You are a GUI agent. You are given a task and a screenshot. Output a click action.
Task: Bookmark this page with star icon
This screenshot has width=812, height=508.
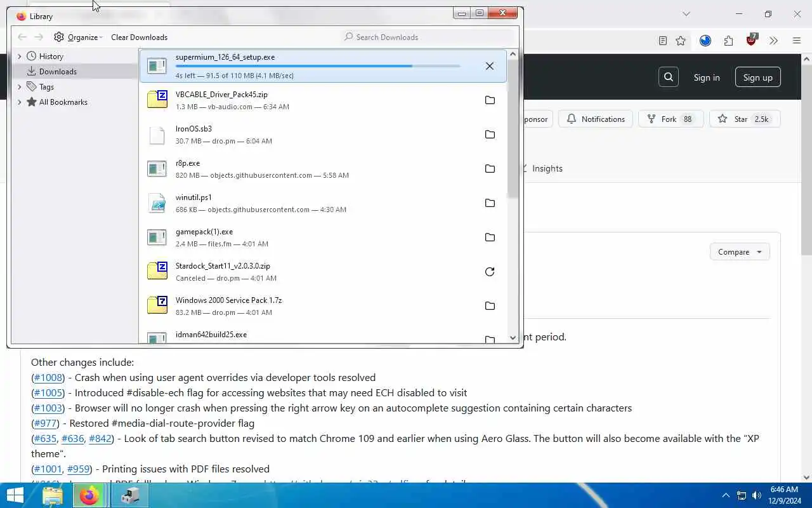tap(681, 41)
